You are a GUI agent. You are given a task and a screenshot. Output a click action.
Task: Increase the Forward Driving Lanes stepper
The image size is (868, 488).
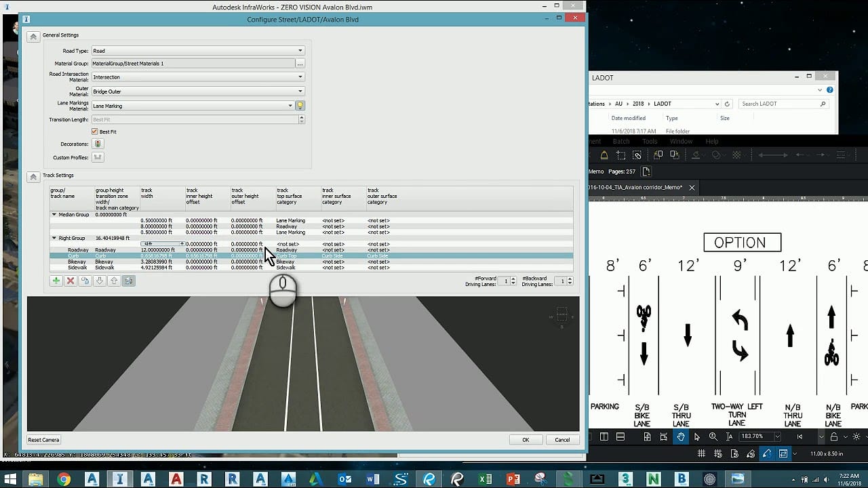tap(513, 279)
